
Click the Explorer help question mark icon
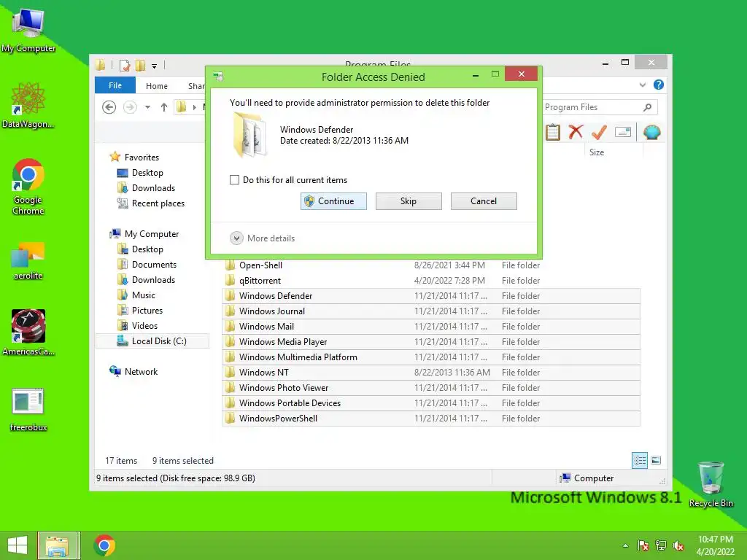659,85
